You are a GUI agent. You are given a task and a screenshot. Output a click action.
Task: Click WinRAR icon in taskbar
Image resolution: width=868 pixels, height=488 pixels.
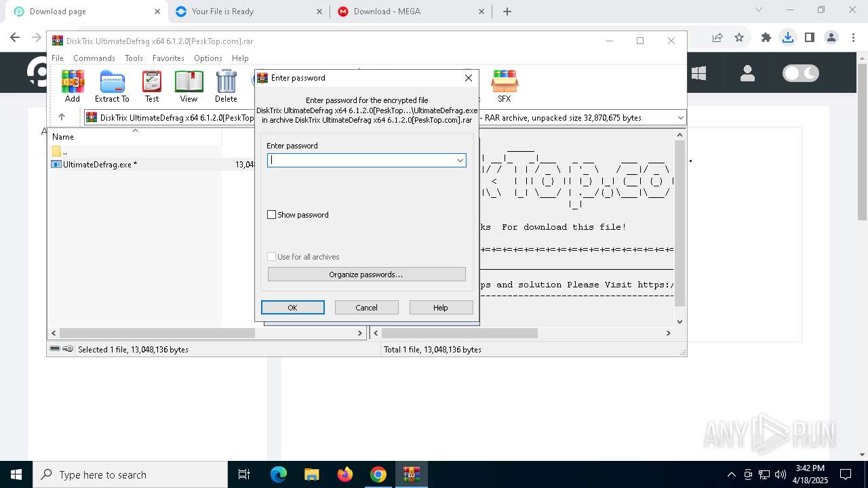411,474
